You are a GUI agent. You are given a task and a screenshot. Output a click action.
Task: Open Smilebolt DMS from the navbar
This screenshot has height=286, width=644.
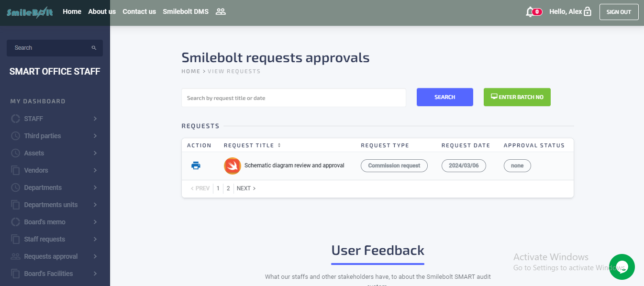(186, 11)
